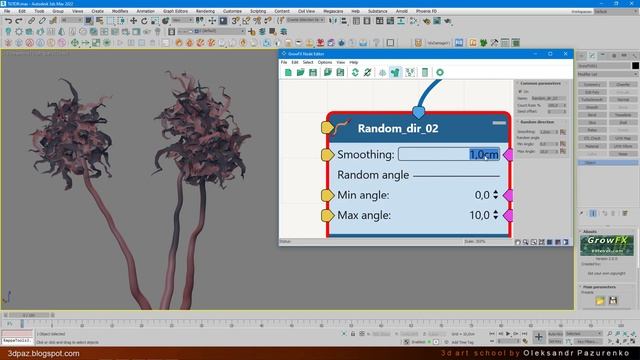Select the Scale tool in the main toolbar
Image resolution: width=640 pixels, height=360 pixels.
click(155, 20)
